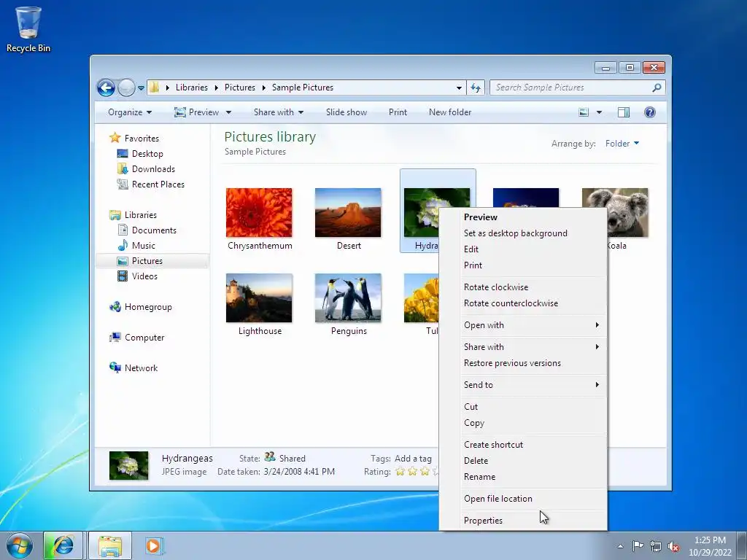This screenshot has height=560, width=747.
Task: Open Downloads in the navigation pane
Action: pos(153,169)
